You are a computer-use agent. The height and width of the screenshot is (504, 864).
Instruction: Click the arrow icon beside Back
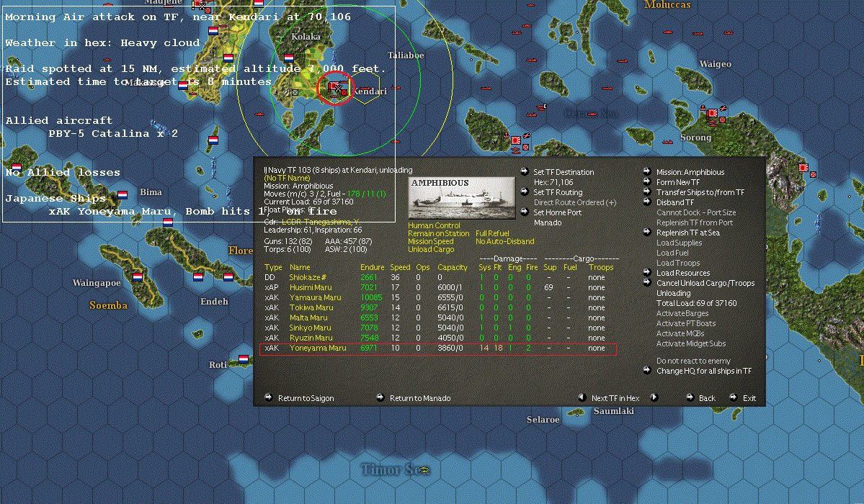tap(690, 397)
